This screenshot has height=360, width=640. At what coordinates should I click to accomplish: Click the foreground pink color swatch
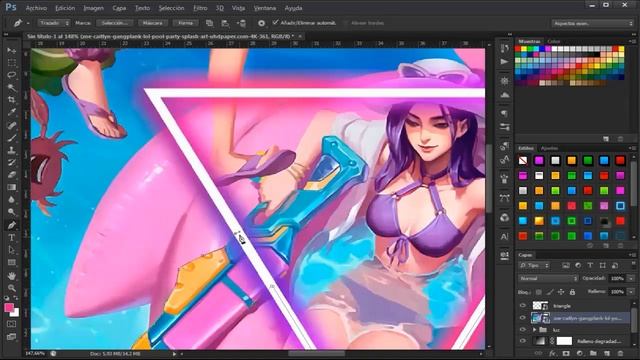(x=9, y=308)
